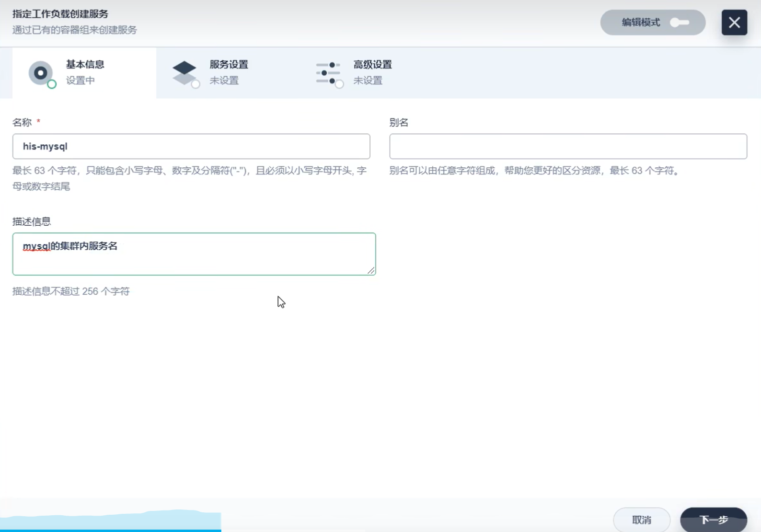Image resolution: width=761 pixels, height=532 pixels.
Task: Open the 高级设置 step tab
Action: [x=372, y=73]
